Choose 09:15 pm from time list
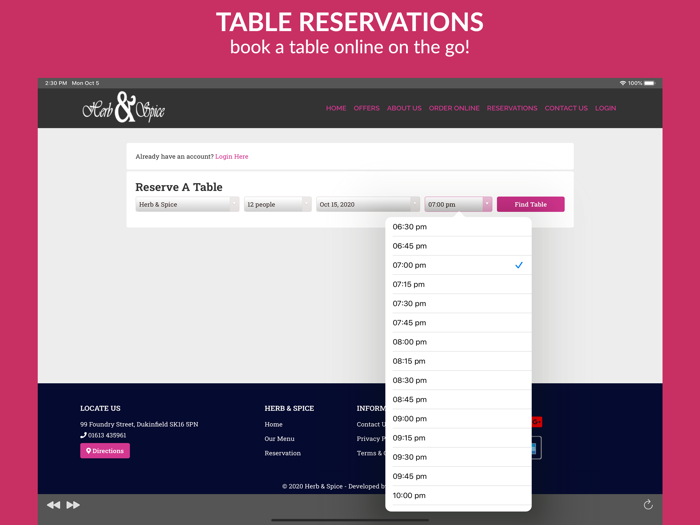The height and width of the screenshot is (525, 700). point(458,438)
